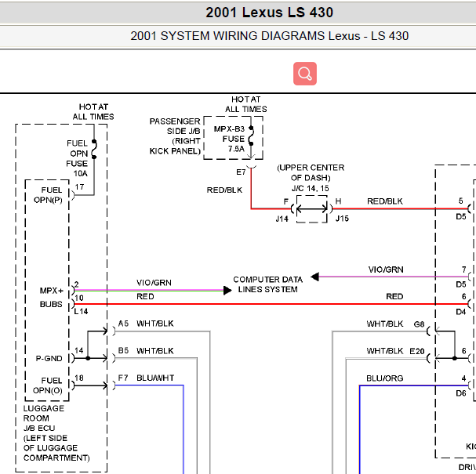Image resolution: width=476 pixels, height=474 pixels.
Task: Click the 'J/C 14, 15' label
Action: [x=311, y=188]
